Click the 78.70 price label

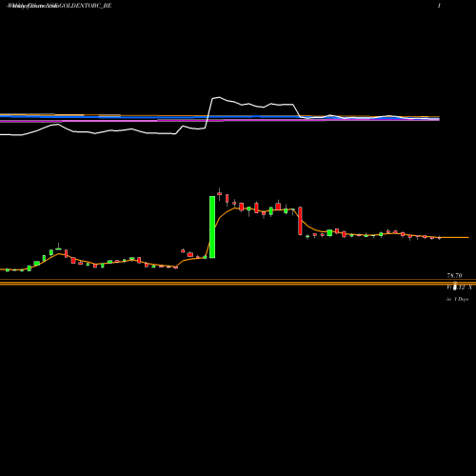pyautogui.click(x=454, y=275)
